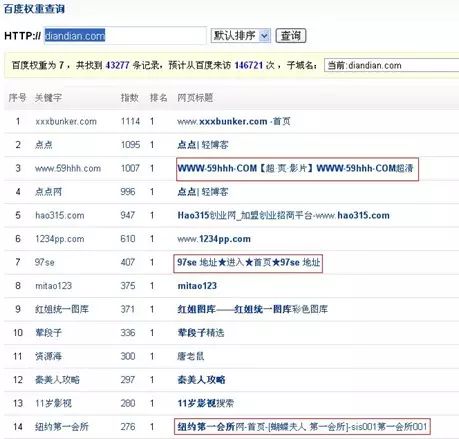The image size is (459, 439).
Task: Click the 网页标题 column header
Action: [195, 98]
